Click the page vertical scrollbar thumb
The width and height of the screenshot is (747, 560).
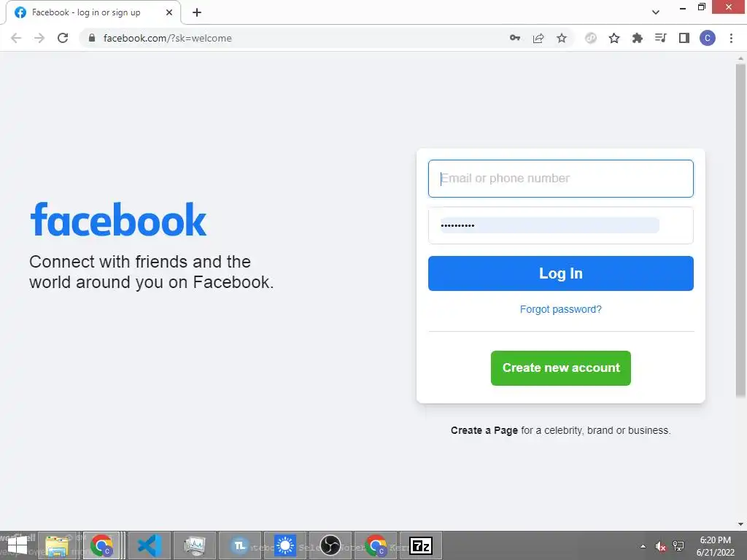click(740, 230)
